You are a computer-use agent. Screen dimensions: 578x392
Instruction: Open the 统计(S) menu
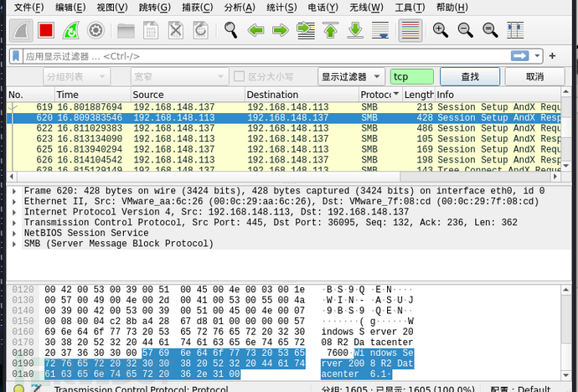281,7
